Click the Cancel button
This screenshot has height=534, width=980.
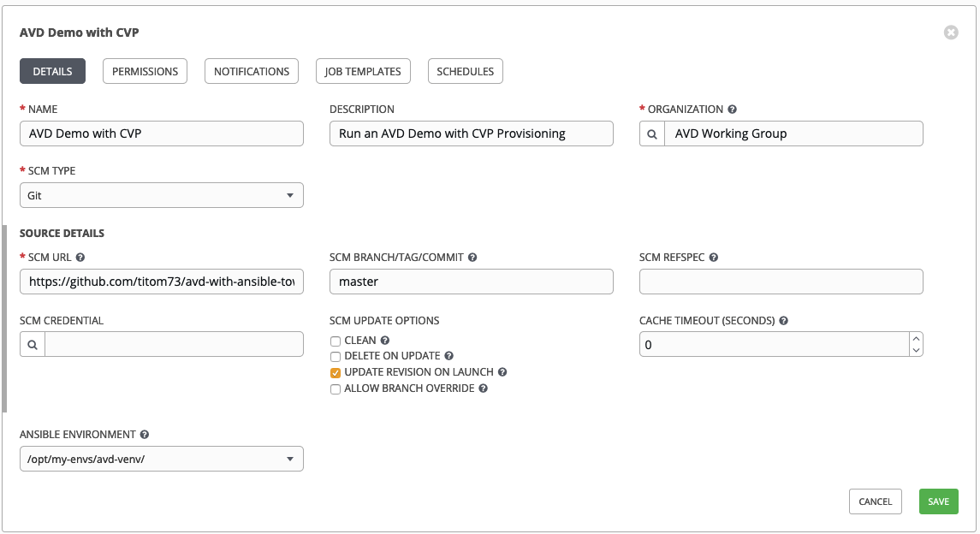(875, 501)
